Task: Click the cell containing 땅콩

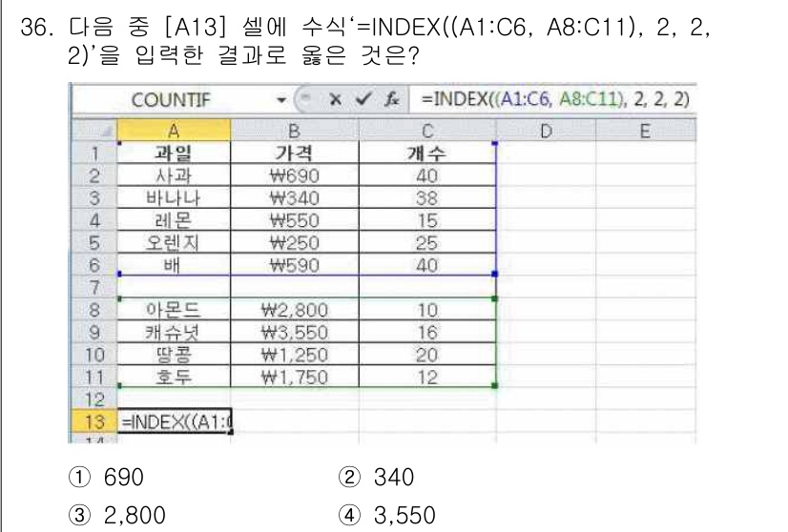Action: tap(174, 355)
